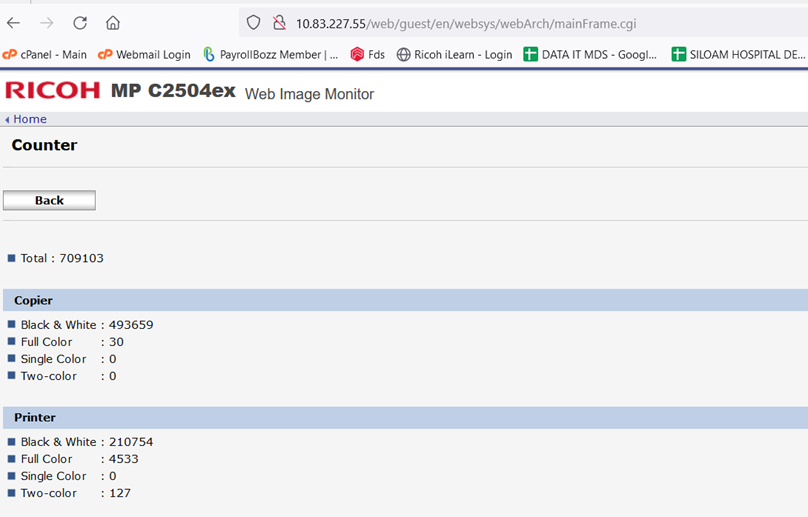
Task: Select Printer Two-color value 127
Action: coord(120,493)
